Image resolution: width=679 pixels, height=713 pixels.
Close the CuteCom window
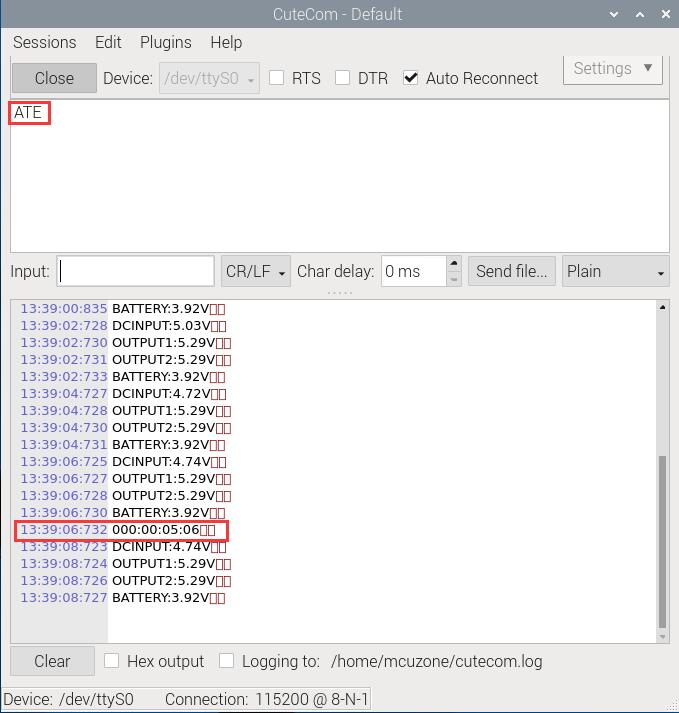tap(666, 14)
